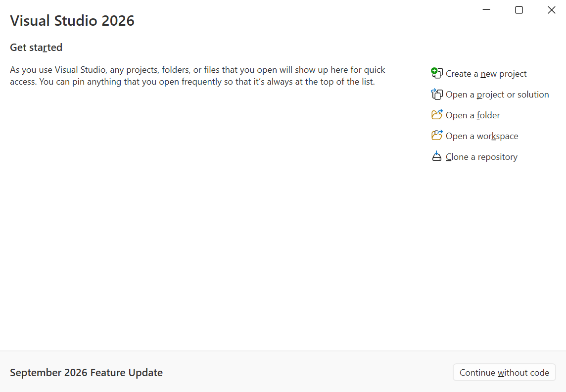Image resolution: width=566 pixels, height=392 pixels.
Task: Click the 'September 2026 Feature Update' text
Action: pyautogui.click(x=86, y=372)
